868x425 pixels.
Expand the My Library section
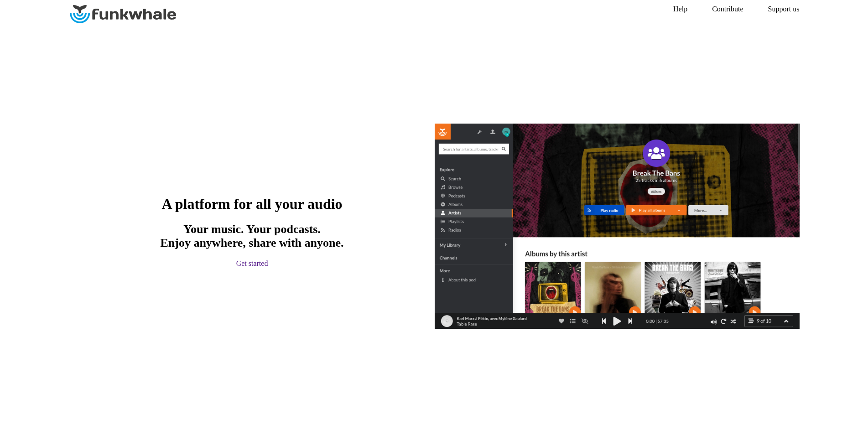tap(473, 245)
